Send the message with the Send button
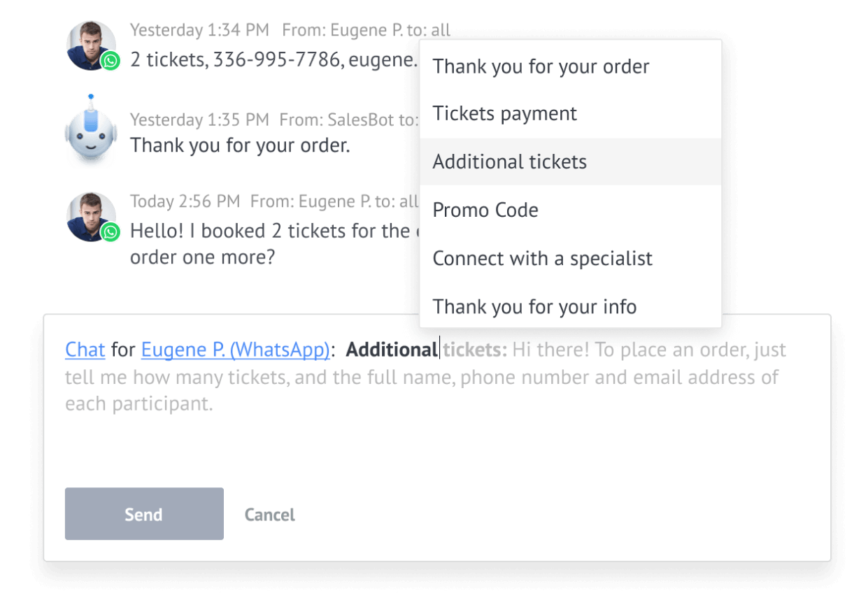 pyautogui.click(x=144, y=514)
